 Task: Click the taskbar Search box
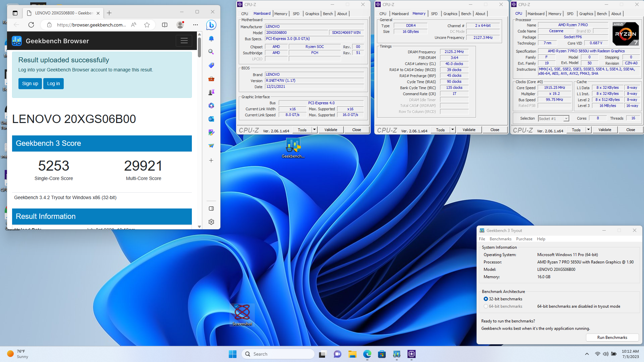click(x=278, y=354)
